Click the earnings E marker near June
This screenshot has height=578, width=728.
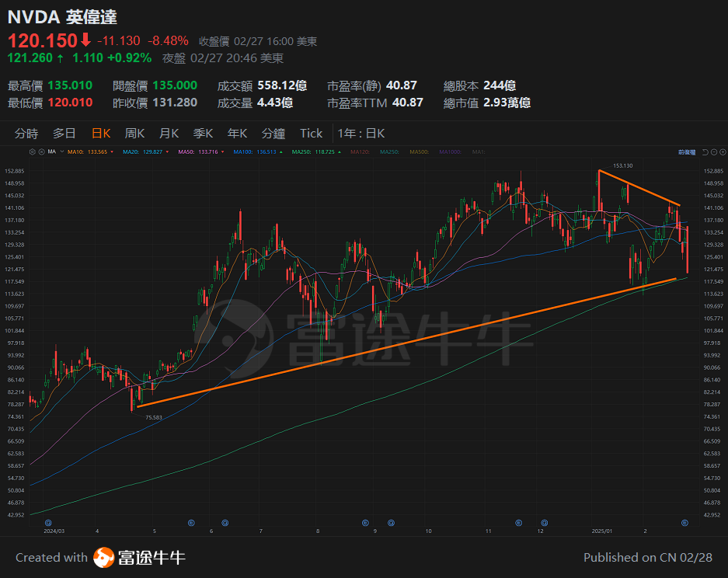pyautogui.click(x=191, y=523)
